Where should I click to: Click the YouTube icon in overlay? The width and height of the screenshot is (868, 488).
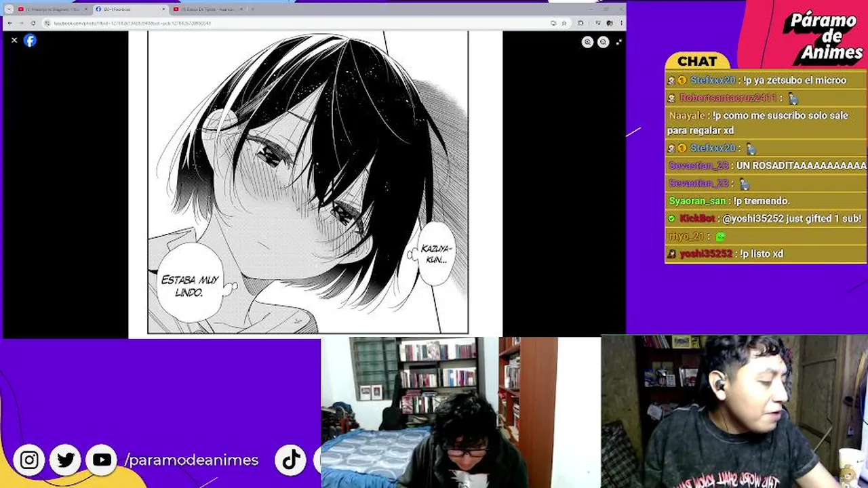(102, 460)
